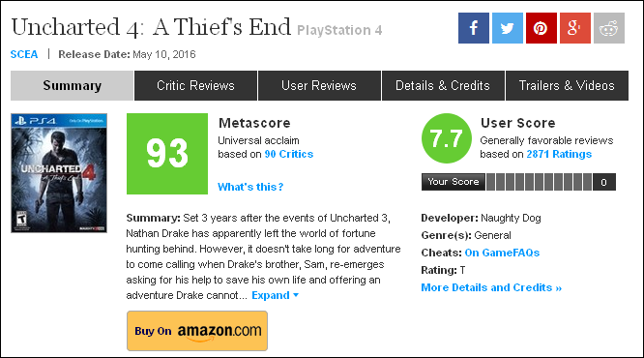Open the Uncharted 4 cover art thumbnail
This screenshot has width=644, height=358.
pos(59,173)
